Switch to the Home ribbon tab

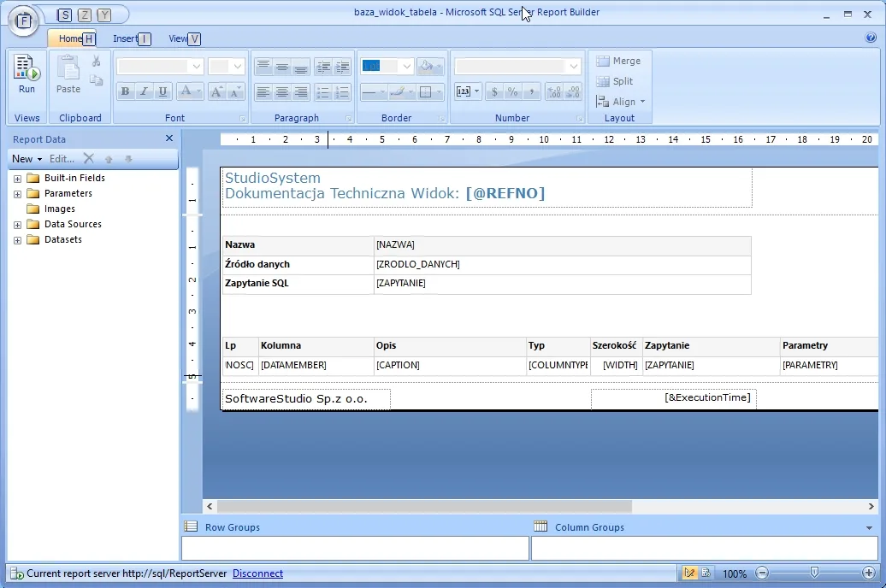pyautogui.click(x=72, y=38)
